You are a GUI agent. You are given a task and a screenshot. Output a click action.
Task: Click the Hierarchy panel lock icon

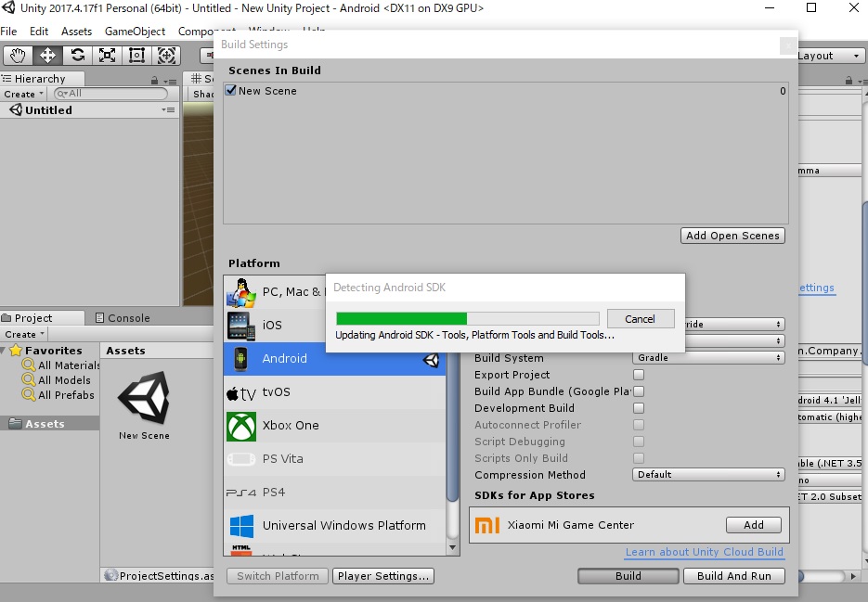pyautogui.click(x=154, y=81)
